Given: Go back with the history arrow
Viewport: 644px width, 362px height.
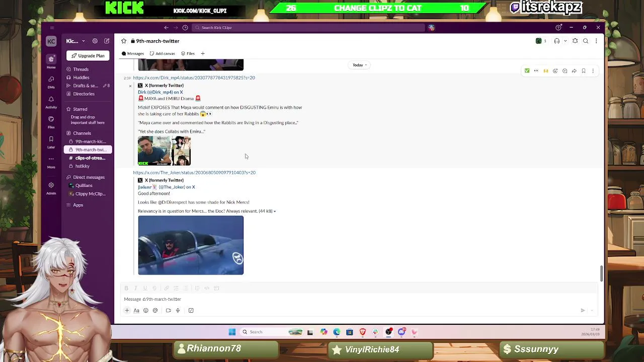Looking at the screenshot, I should (x=166, y=28).
